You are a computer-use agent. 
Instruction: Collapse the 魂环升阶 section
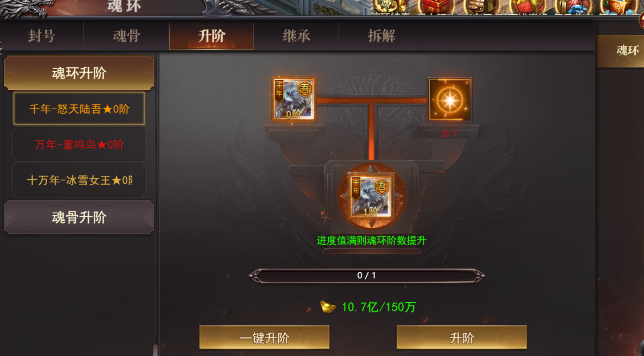79,73
